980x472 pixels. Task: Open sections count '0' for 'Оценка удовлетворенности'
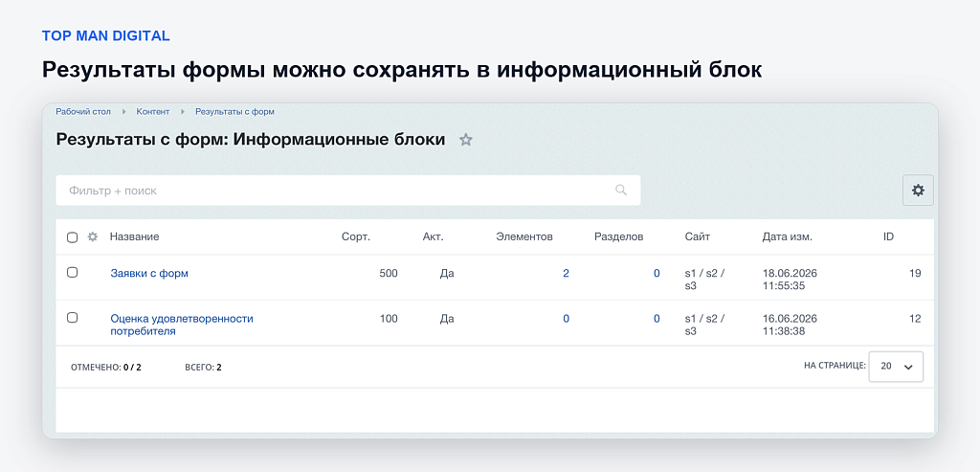tap(657, 318)
